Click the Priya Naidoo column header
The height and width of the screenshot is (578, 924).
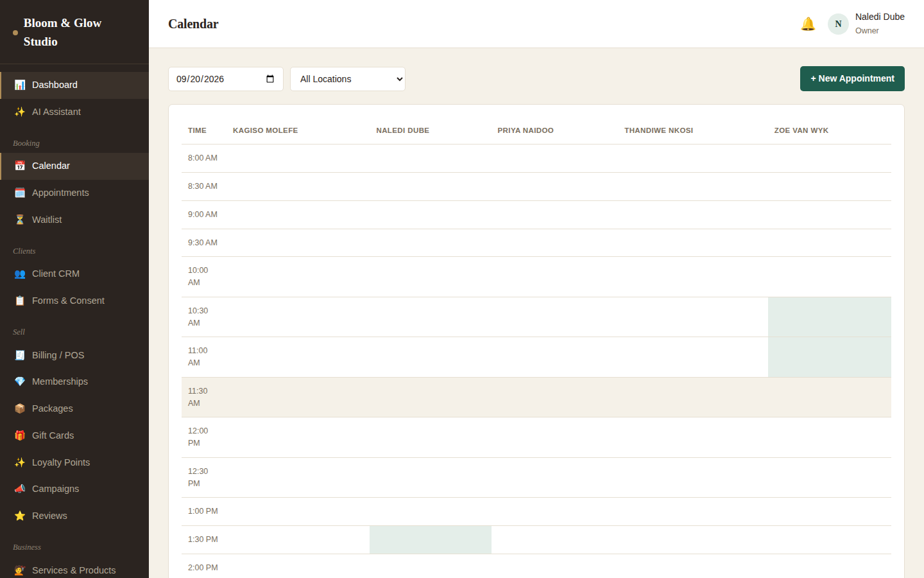click(x=526, y=130)
